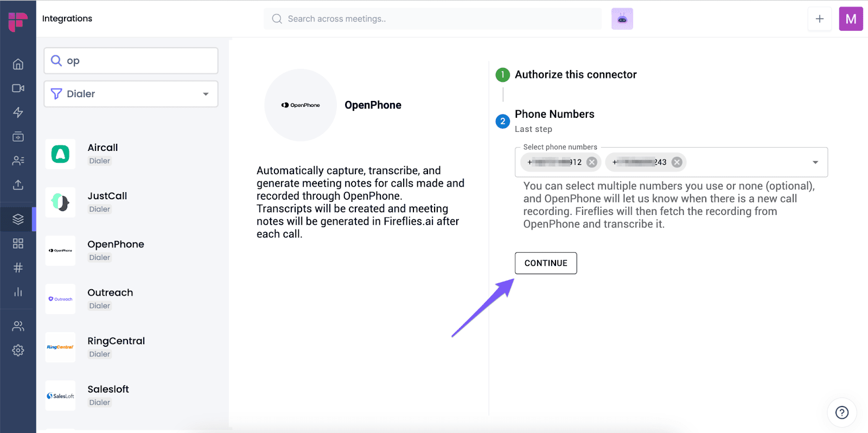Remove the phone number ending in 43
The image size is (868, 433).
pos(677,162)
